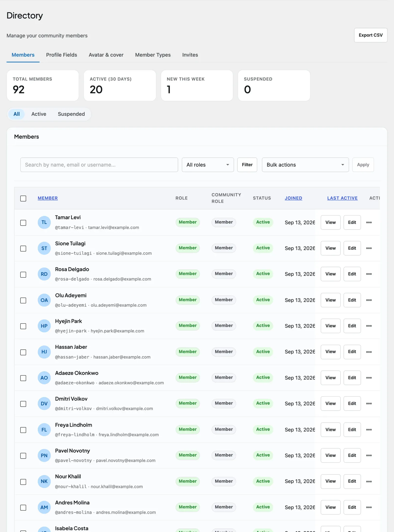Open more options for Dmitri Volkov
Screen dimensions: 394x532
pos(369,403)
